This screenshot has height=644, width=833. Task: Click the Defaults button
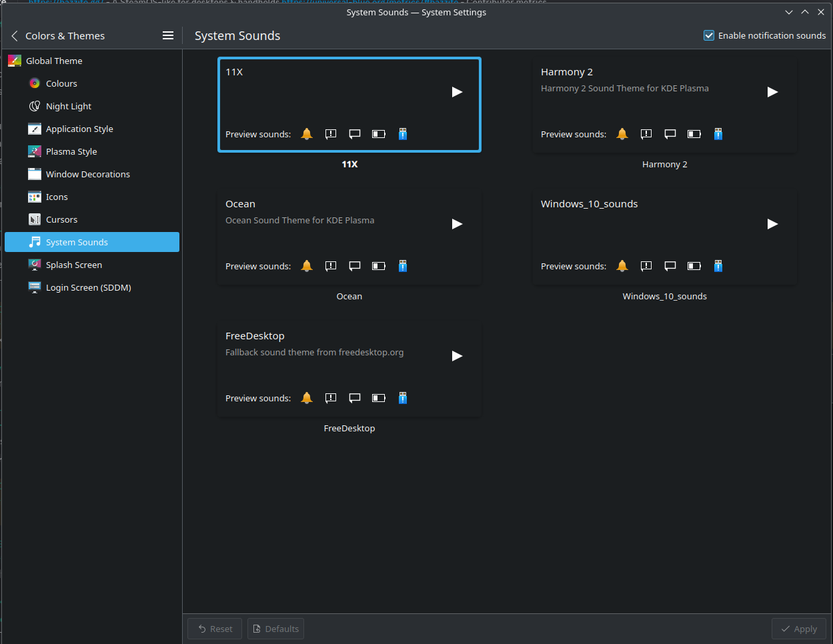tap(275, 629)
